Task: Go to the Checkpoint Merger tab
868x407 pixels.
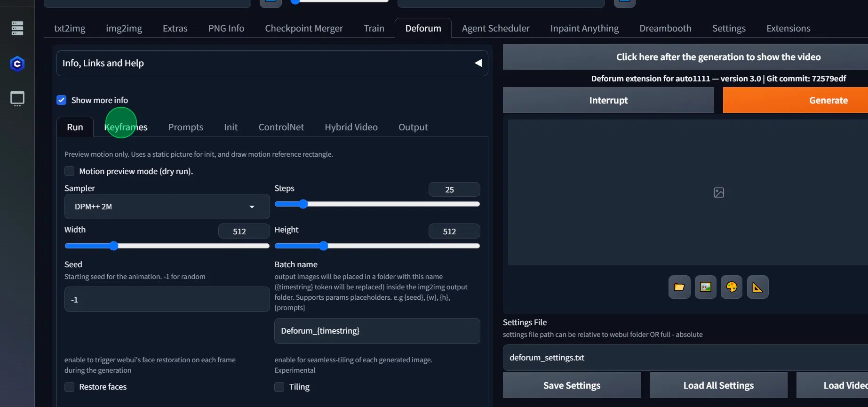Action: pos(304,28)
